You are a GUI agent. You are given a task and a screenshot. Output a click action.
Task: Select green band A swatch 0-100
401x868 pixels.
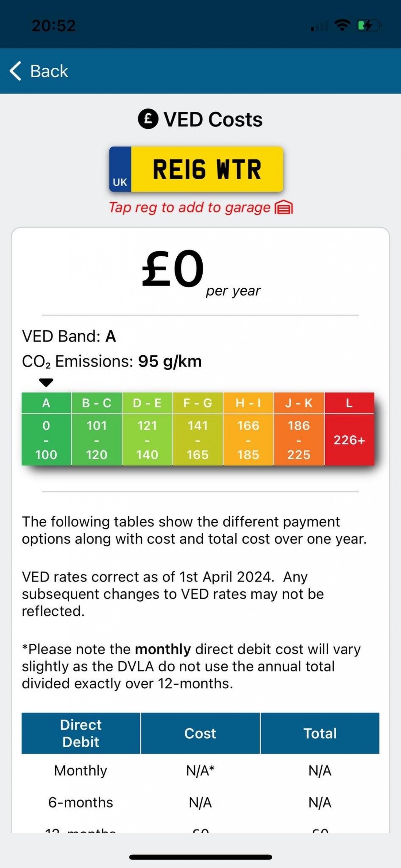point(46,429)
